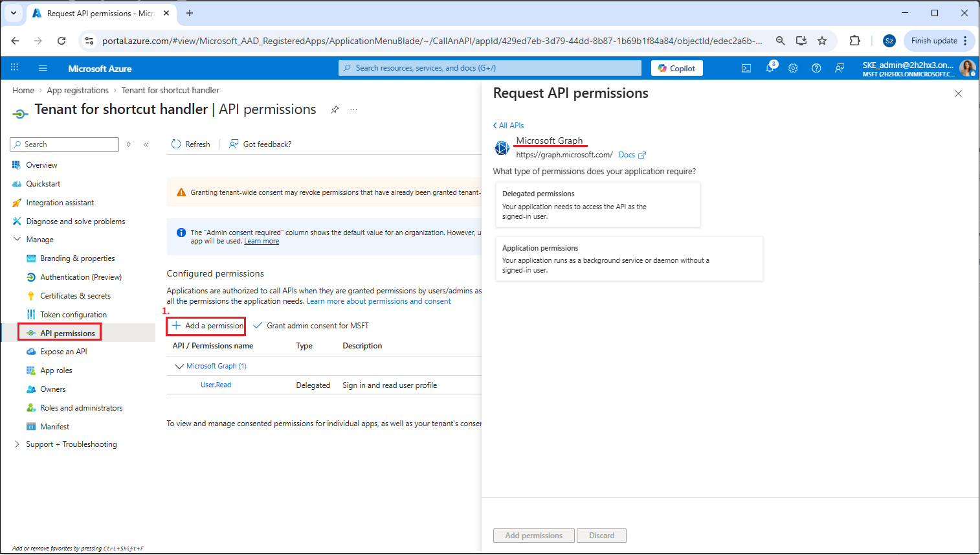
Task: Close the Request API permissions browser tab
Action: pos(166,13)
